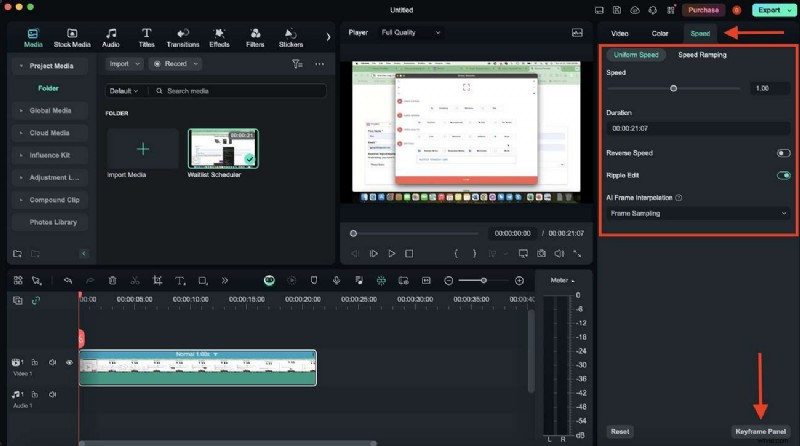Click the Split scissors icon
800x446 pixels.
(x=135, y=281)
